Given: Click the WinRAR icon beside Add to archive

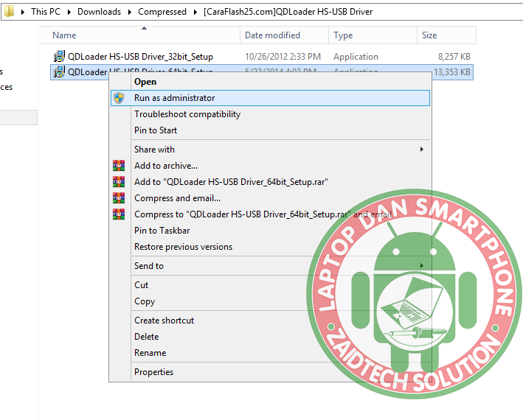Looking at the screenshot, I should click(119, 166).
